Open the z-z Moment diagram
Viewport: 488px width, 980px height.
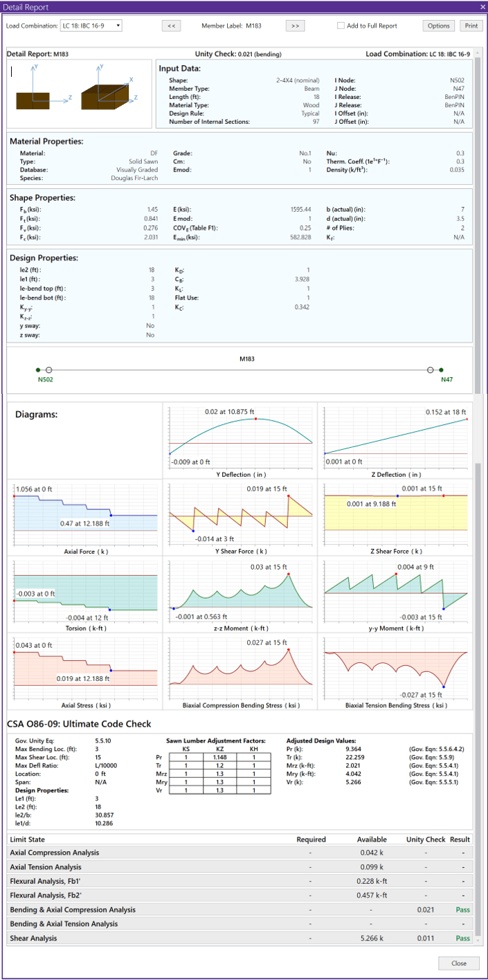(240, 592)
